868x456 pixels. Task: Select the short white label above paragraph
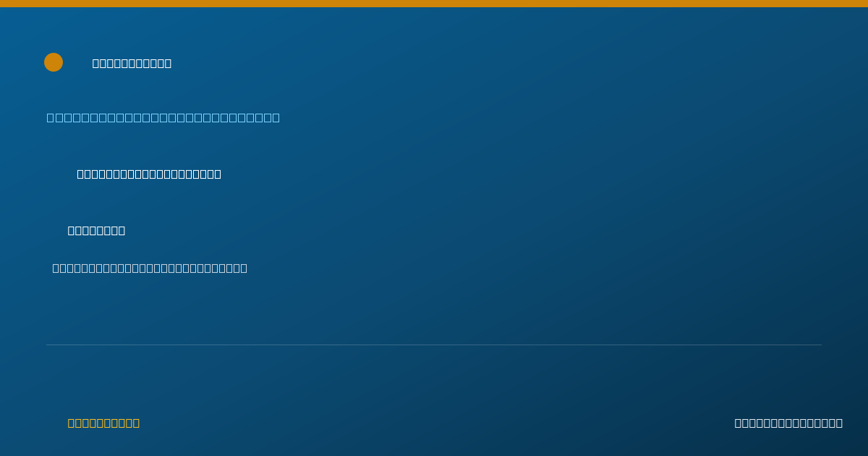(96, 230)
